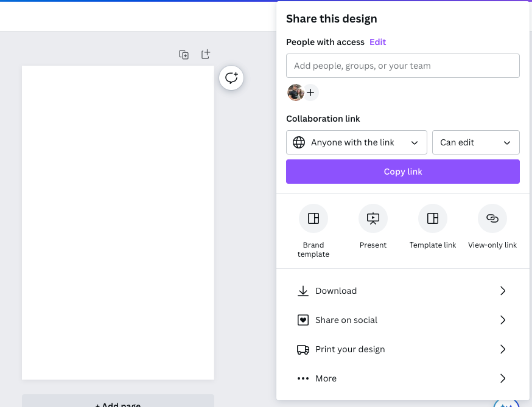Open the Anyone with the link dropdown
Screen dimensions: 532x407
[356, 142]
